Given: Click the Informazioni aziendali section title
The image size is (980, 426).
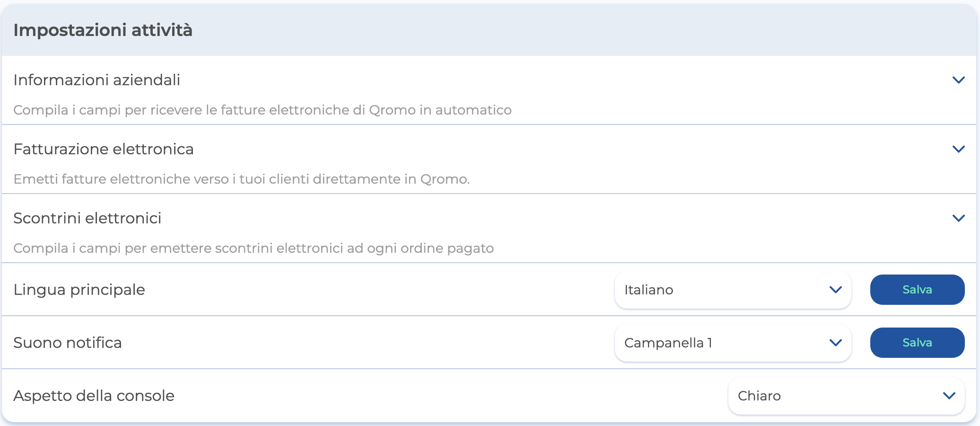Looking at the screenshot, I should point(96,80).
